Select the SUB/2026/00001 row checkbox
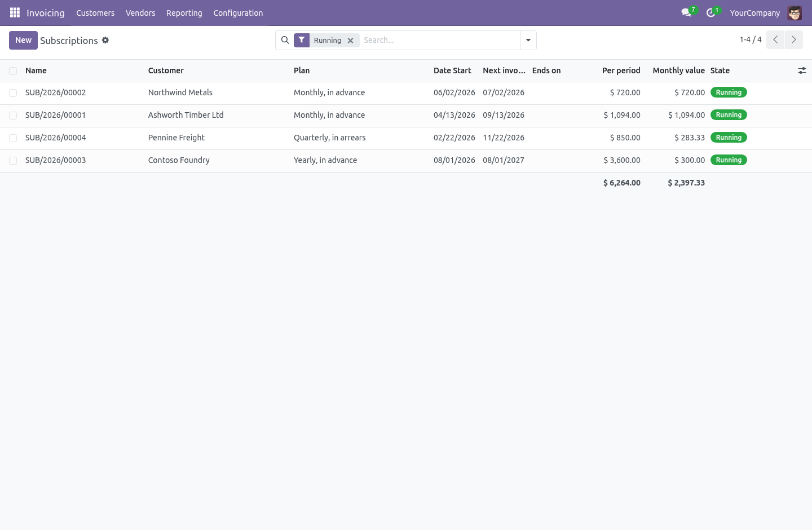Screen dimensions: 812x530 coord(13,116)
